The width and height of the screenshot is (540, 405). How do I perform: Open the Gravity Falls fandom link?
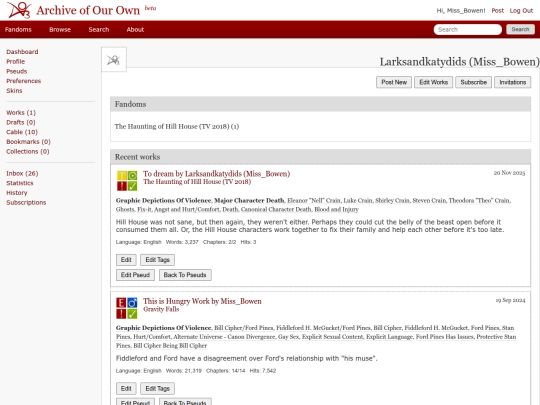click(161, 309)
